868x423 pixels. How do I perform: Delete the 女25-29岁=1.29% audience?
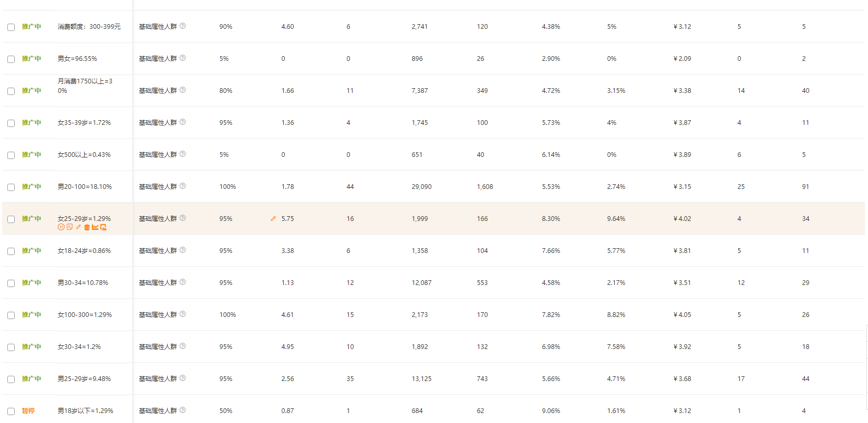pyautogui.click(x=87, y=227)
